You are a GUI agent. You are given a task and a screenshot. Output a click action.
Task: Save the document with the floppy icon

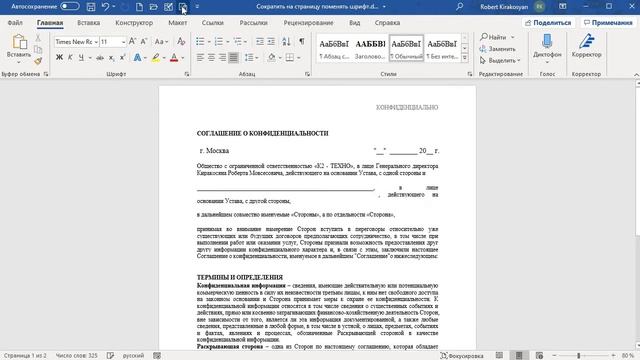point(91,7)
